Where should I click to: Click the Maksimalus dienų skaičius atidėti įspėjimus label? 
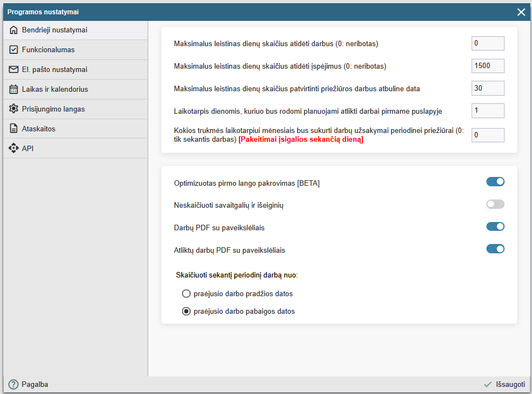280,66
